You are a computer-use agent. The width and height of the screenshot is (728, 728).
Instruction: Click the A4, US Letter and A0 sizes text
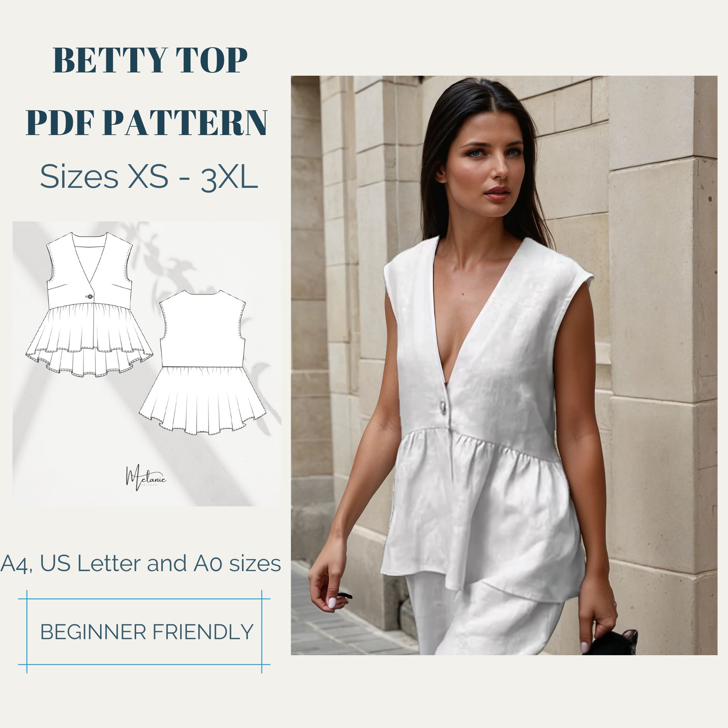[x=141, y=564]
